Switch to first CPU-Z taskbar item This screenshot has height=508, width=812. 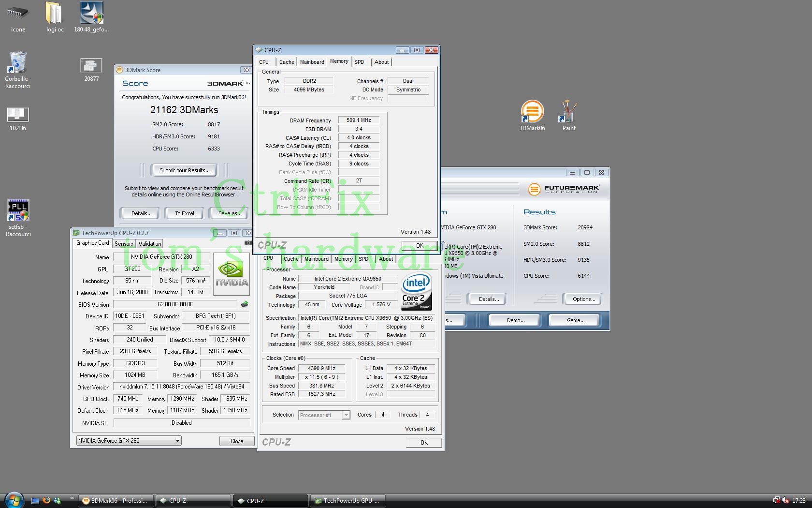click(x=193, y=501)
